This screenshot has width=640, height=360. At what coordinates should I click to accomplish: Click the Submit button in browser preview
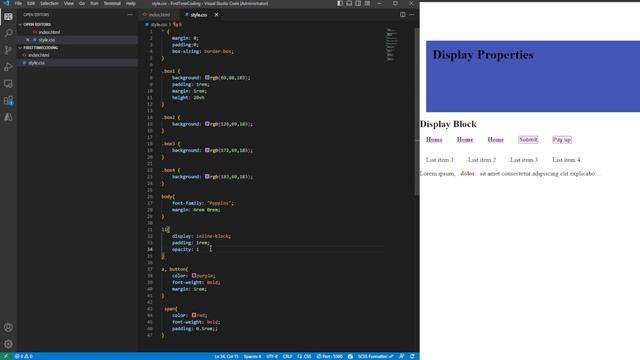[528, 140]
